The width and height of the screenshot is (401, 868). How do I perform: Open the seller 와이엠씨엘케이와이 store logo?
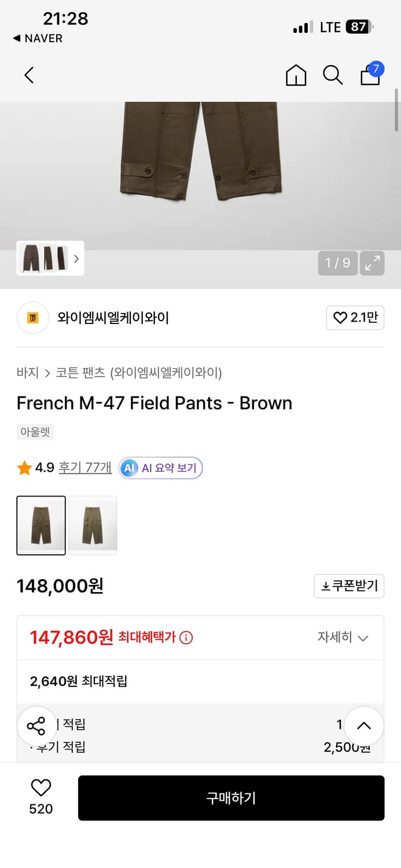point(32,318)
